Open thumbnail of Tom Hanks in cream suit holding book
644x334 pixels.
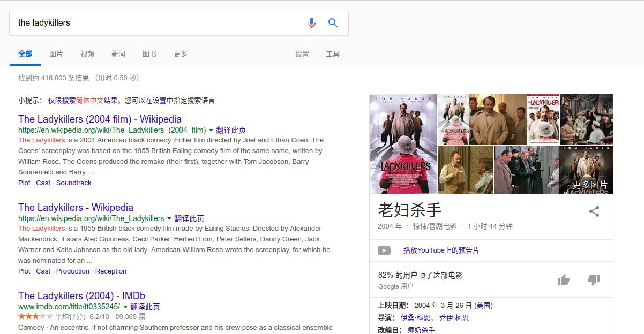[466, 170]
